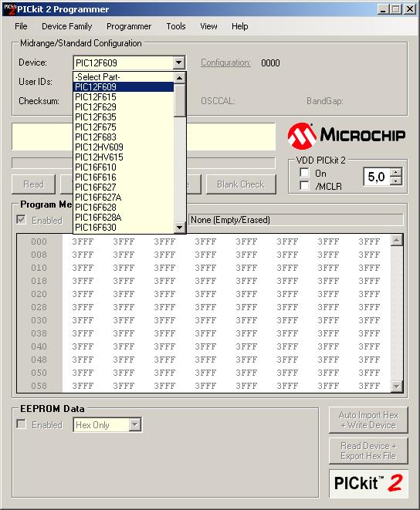
Task: Open the Hex Only dropdown
Action: 134,425
